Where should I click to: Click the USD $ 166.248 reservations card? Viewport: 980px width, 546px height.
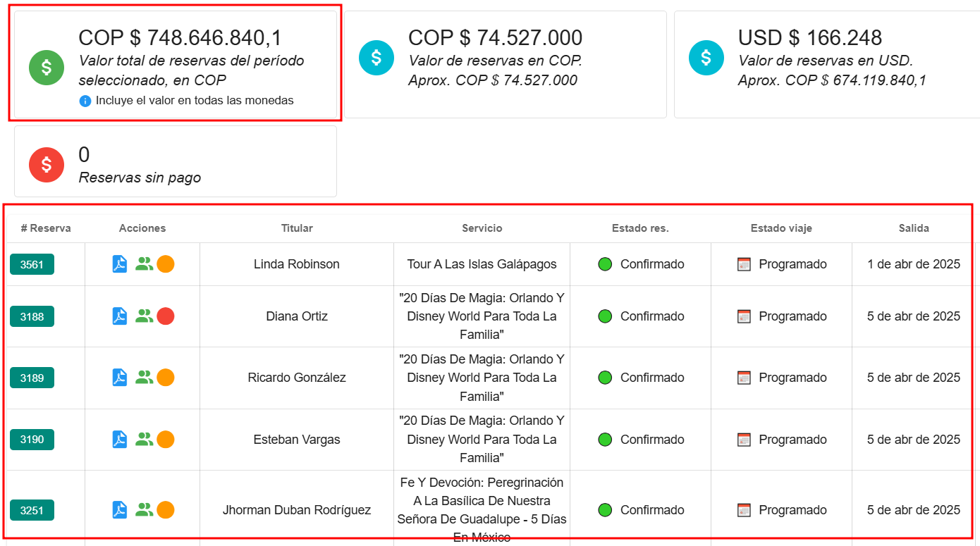point(826,64)
